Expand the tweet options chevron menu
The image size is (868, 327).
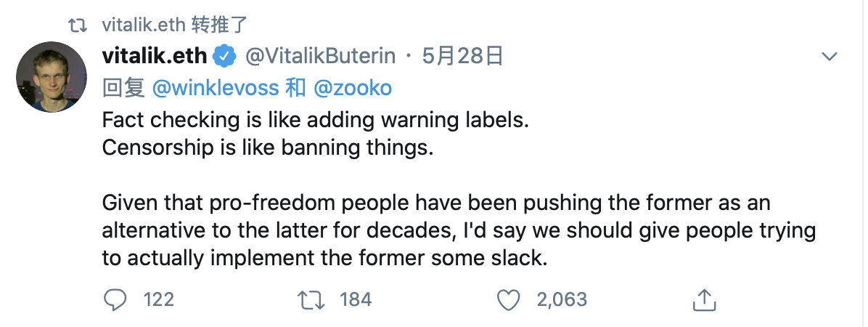click(829, 57)
